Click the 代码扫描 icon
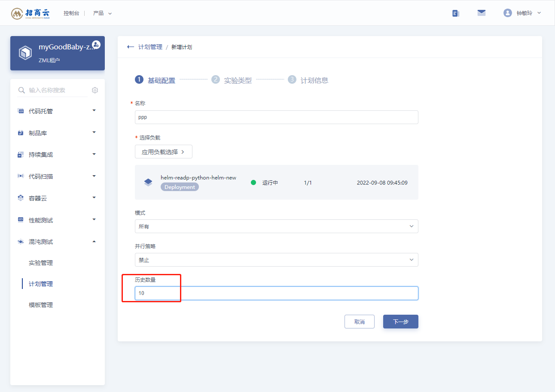The width and height of the screenshot is (555, 392). pos(21,176)
